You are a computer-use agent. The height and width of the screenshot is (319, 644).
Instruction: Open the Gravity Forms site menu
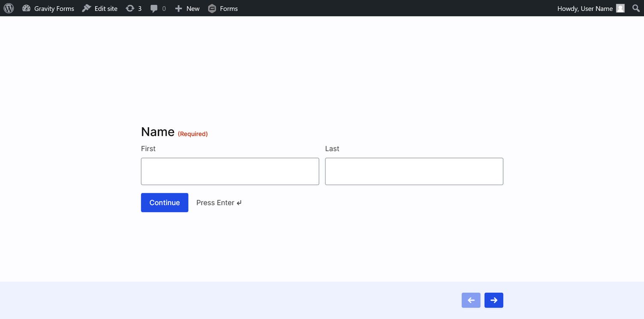click(48, 8)
